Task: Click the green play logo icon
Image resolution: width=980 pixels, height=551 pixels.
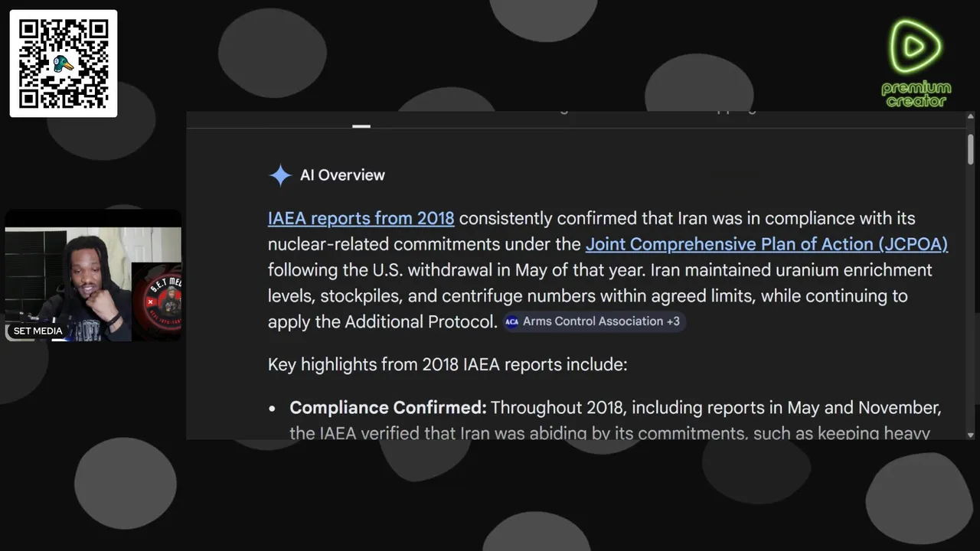Action: (914, 47)
